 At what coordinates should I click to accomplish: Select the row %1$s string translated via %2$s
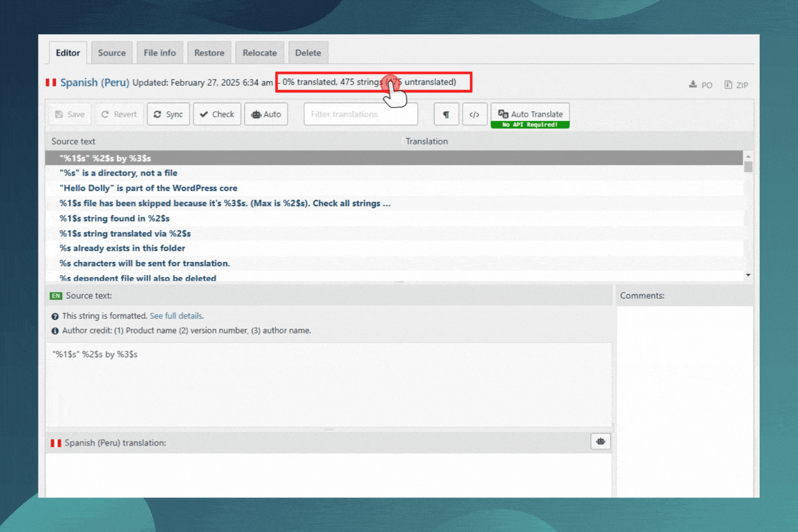pyautogui.click(x=394, y=233)
